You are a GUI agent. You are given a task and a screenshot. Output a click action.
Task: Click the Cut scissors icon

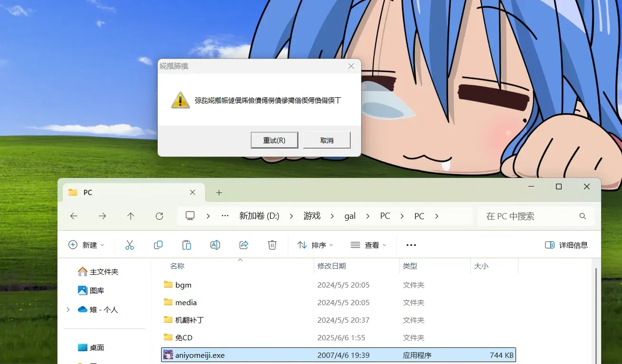click(130, 245)
